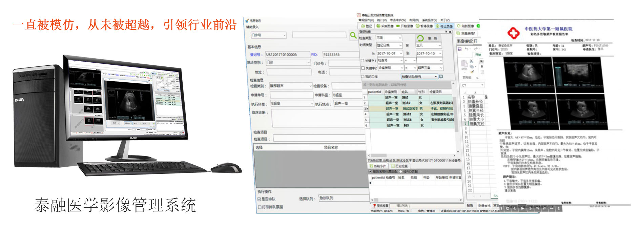Toggle the 关键字2 checkbox
The image size is (644, 228).
[363, 68]
